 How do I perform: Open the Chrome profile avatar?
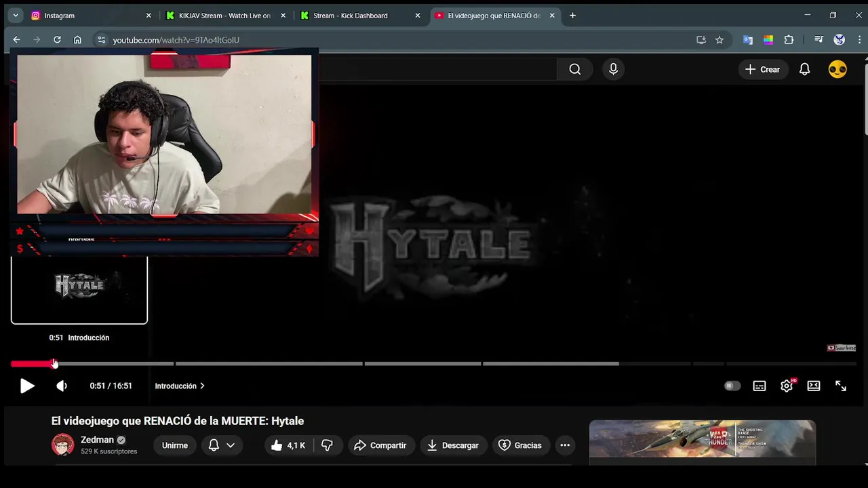pos(840,40)
